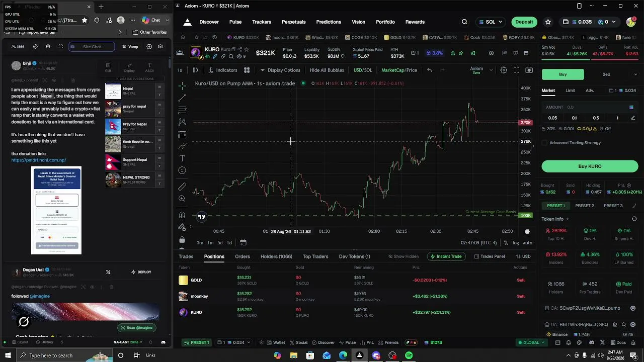Select the trend line drawing tool
The image size is (644, 362).
[182, 98]
